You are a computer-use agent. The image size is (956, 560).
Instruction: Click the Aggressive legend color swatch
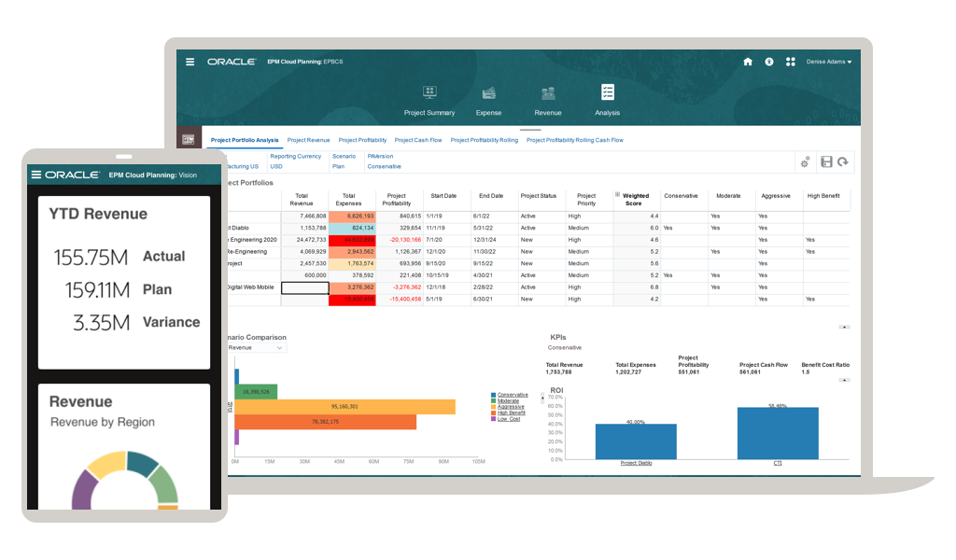tap(493, 407)
